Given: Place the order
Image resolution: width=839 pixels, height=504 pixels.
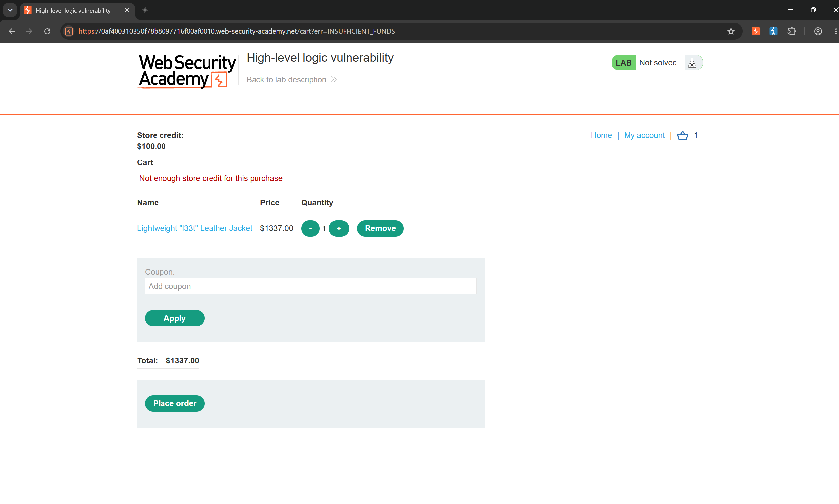Looking at the screenshot, I should pyautogui.click(x=175, y=403).
